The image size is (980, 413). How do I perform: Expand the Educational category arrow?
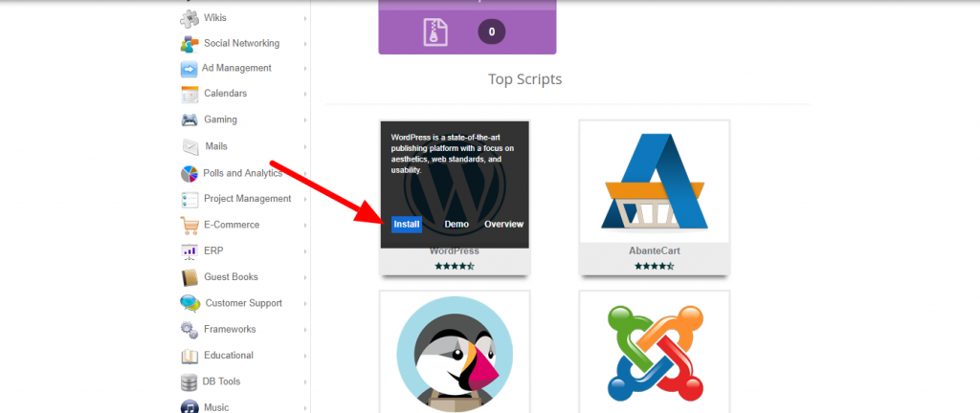tap(305, 356)
